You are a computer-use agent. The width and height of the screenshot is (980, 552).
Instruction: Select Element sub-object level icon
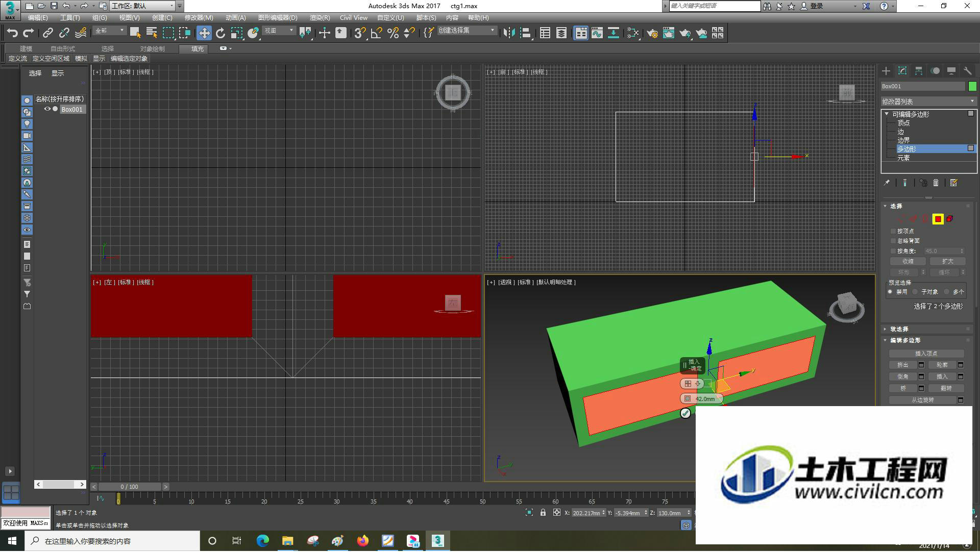[950, 219]
